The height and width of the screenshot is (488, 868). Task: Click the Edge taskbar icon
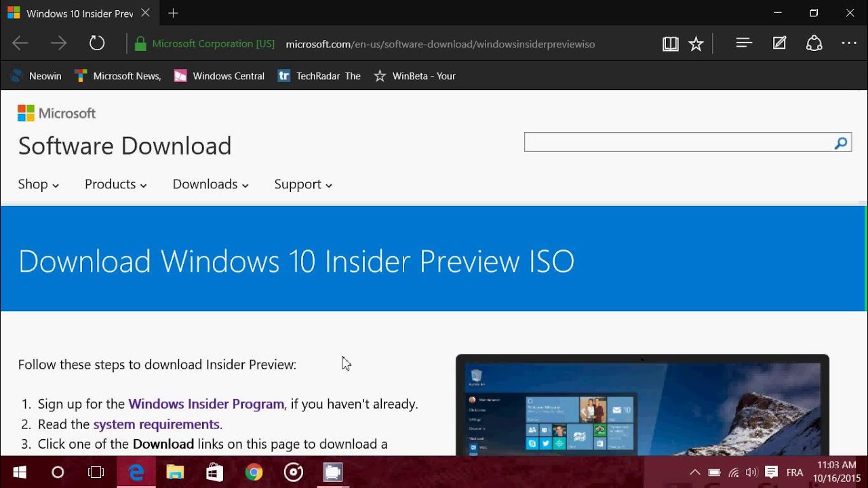136,472
